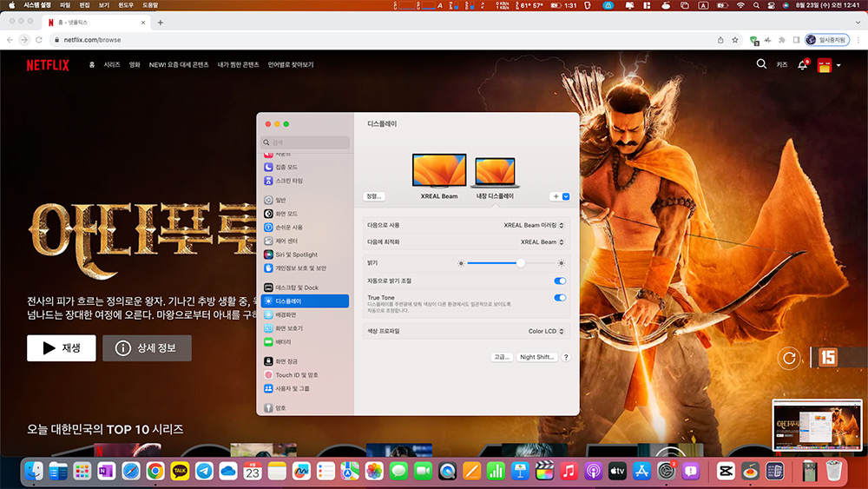This screenshot has height=489, width=868.
Task: Open Netflix 내가 찜한 콘텐츠 page
Action: [238, 65]
